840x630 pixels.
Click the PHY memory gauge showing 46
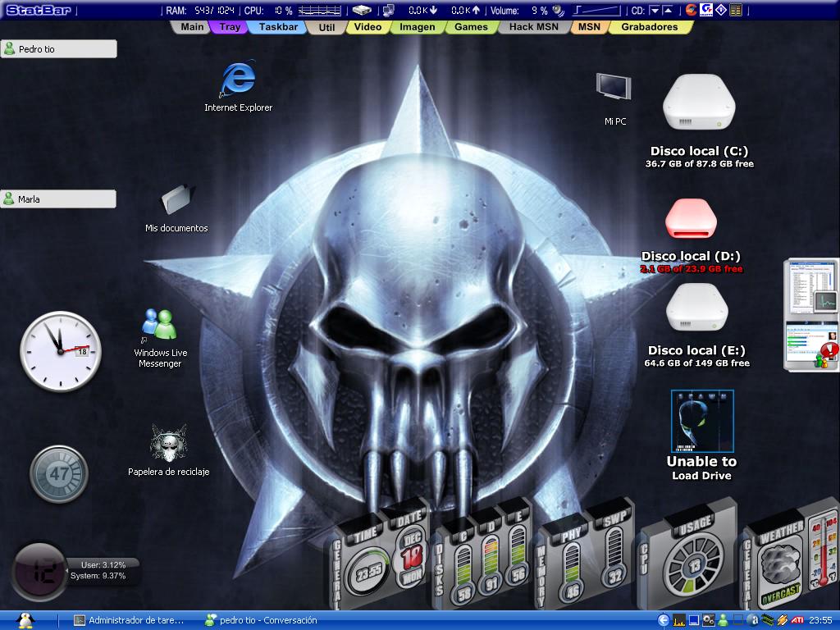(572, 572)
